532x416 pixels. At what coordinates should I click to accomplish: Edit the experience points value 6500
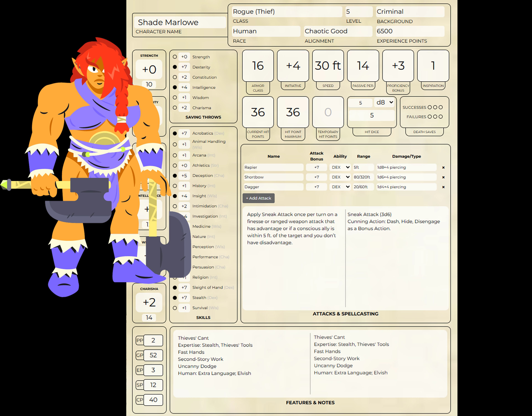410,31
